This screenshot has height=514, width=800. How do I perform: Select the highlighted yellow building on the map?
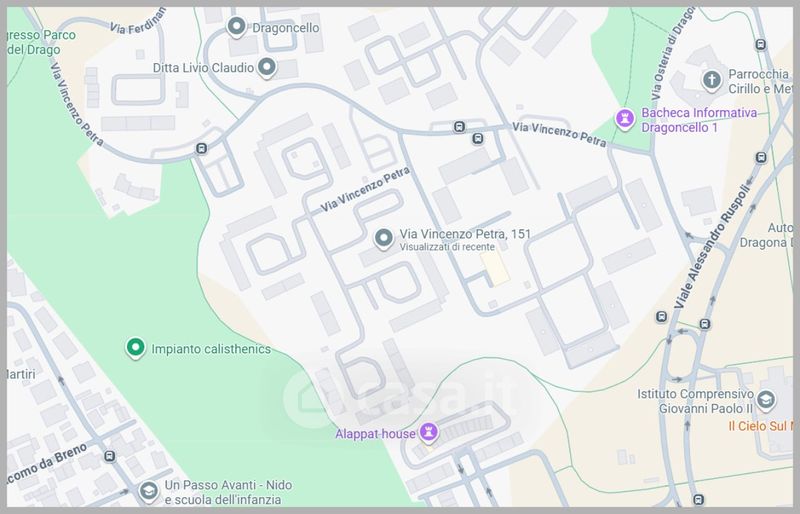[x=495, y=268]
